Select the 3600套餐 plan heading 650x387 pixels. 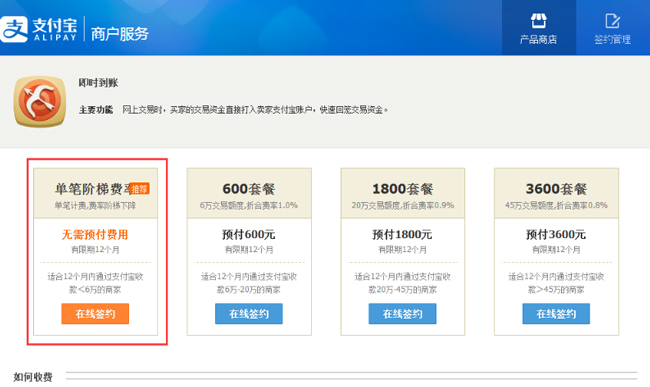556,189
